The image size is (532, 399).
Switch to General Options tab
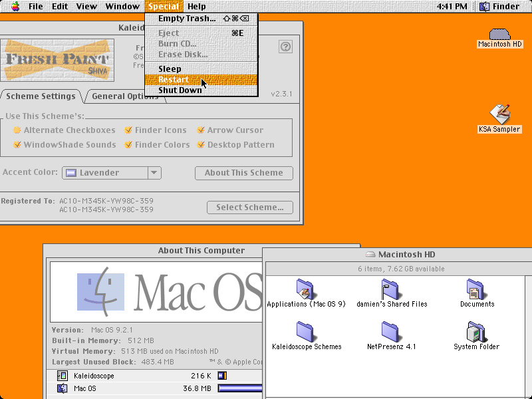(125, 96)
